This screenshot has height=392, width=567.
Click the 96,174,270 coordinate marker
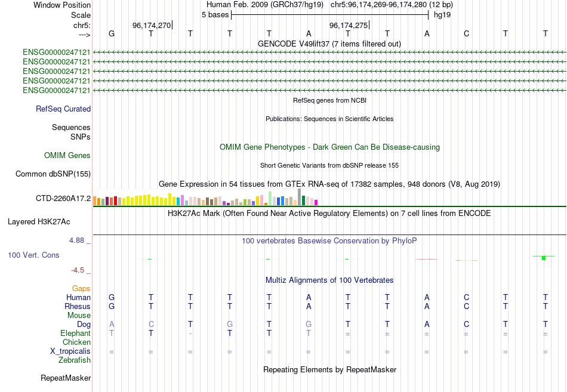click(x=152, y=25)
